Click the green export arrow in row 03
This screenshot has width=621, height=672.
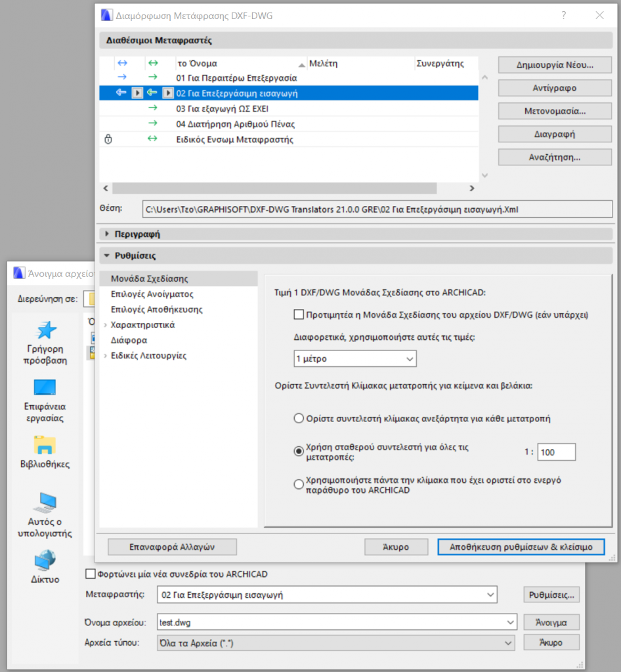click(x=152, y=108)
